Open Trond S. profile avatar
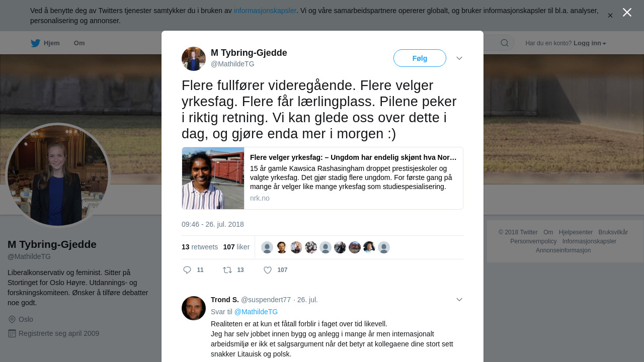Screen dimensions: 644x362 (194, 308)
